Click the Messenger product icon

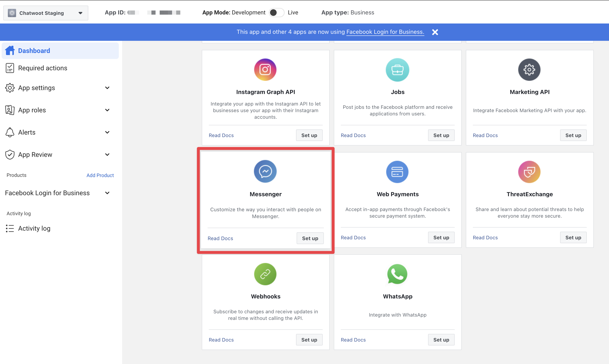click(x=265, y=171)
